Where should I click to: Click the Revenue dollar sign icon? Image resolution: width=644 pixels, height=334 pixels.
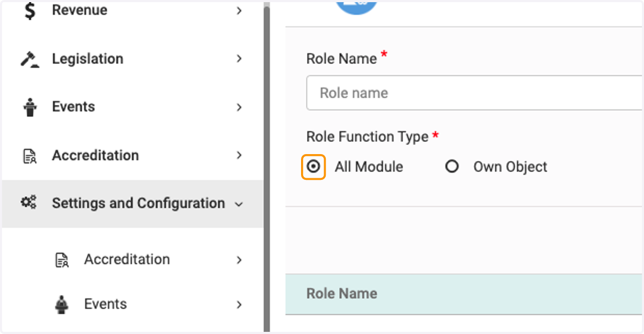30,11
